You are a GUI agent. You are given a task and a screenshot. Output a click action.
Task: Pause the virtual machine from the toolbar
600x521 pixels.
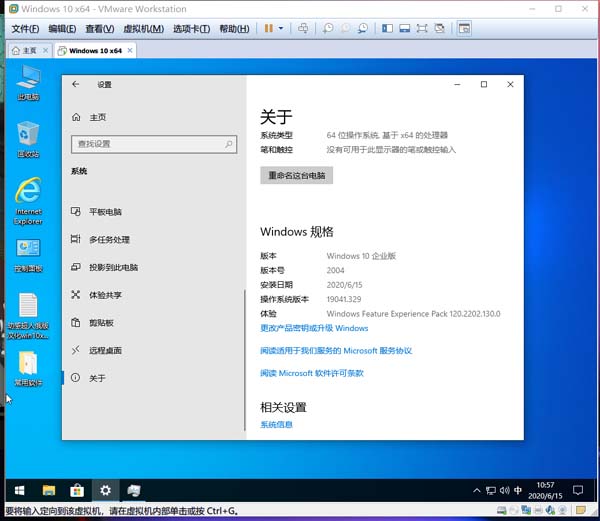269,28
